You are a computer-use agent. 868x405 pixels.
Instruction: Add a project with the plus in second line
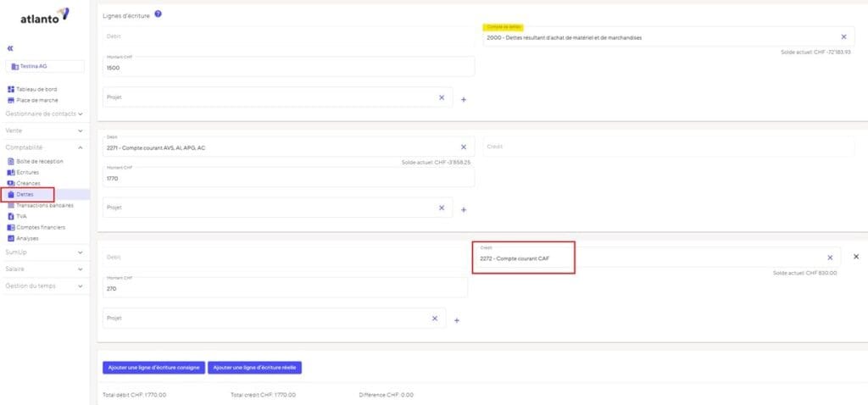[464, 209]
